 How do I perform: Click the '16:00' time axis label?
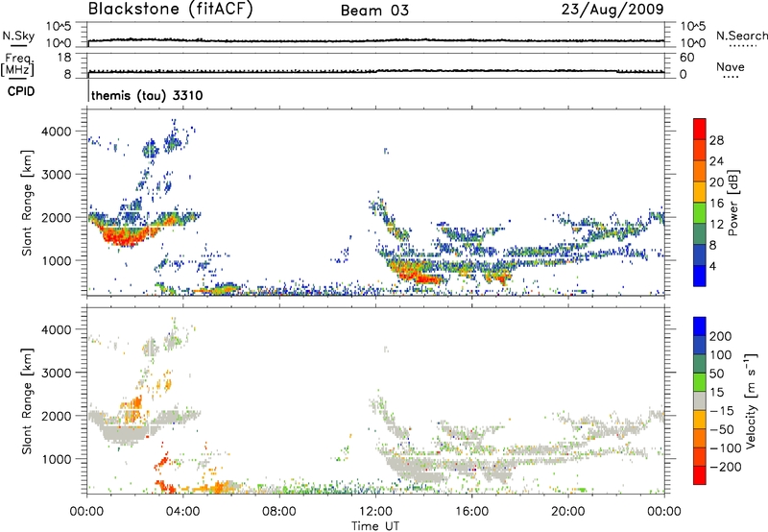471,512
